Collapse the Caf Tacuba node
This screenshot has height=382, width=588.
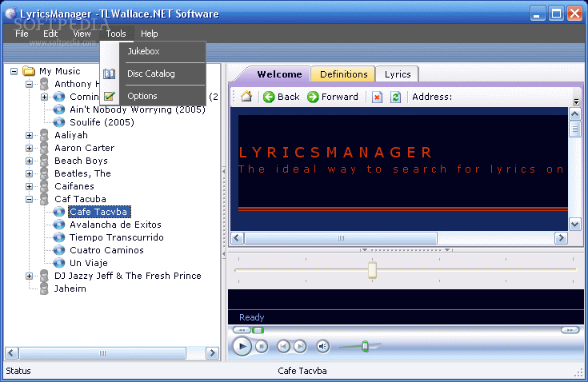click(x=30, y=199)
